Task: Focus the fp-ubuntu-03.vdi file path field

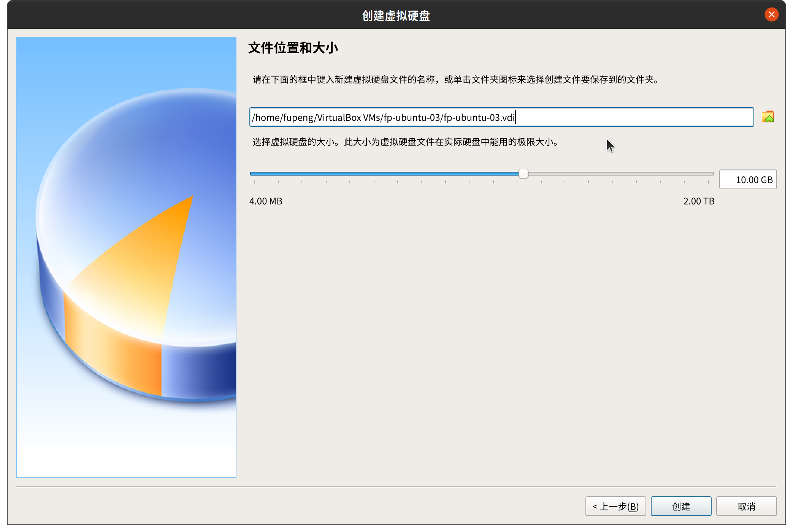Action: [x=501, y=117]
